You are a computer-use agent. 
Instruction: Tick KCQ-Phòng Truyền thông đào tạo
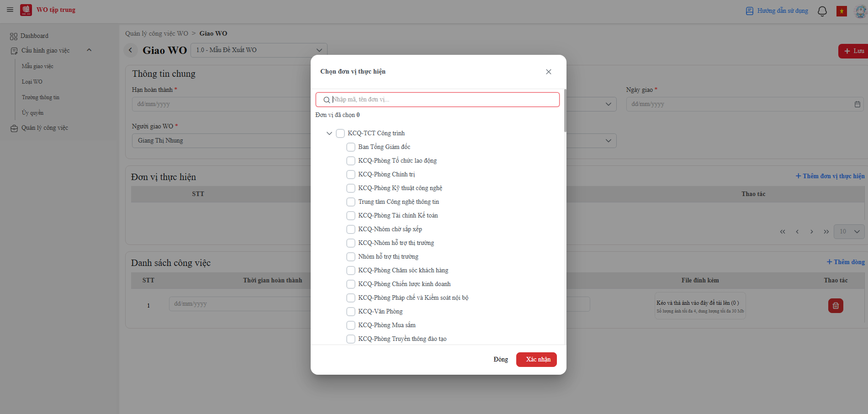pyautogui.click(x=351, y=339)
